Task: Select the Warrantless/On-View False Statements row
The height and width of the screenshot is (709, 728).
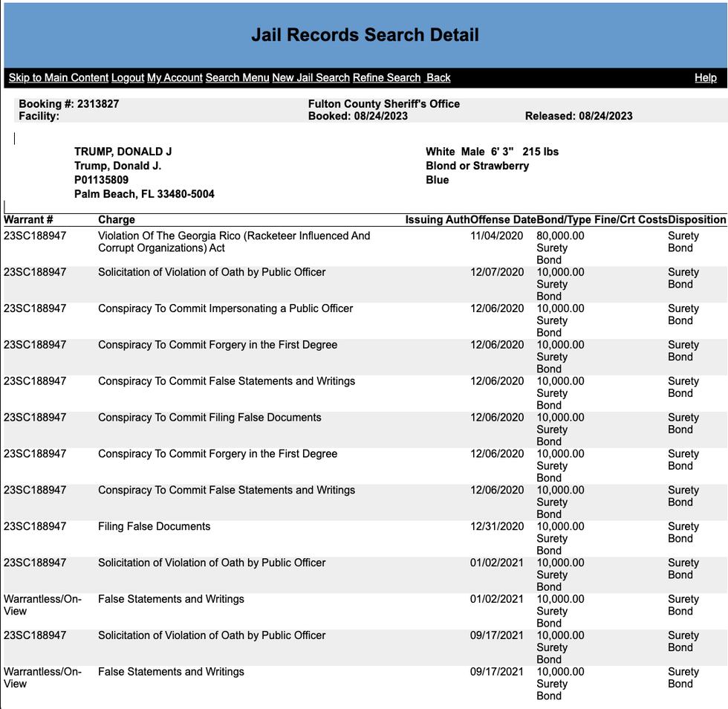Action: 171,598
